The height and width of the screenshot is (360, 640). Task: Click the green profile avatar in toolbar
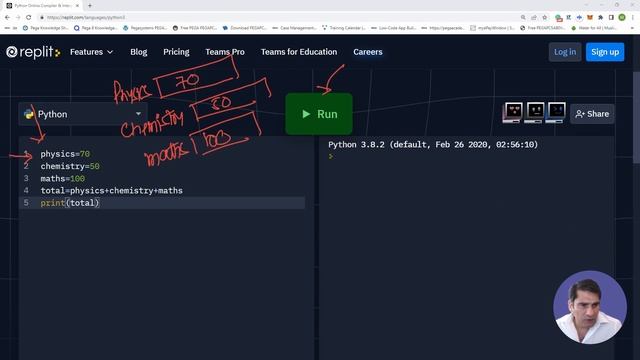pyautogui.click(x=622, y=17)
